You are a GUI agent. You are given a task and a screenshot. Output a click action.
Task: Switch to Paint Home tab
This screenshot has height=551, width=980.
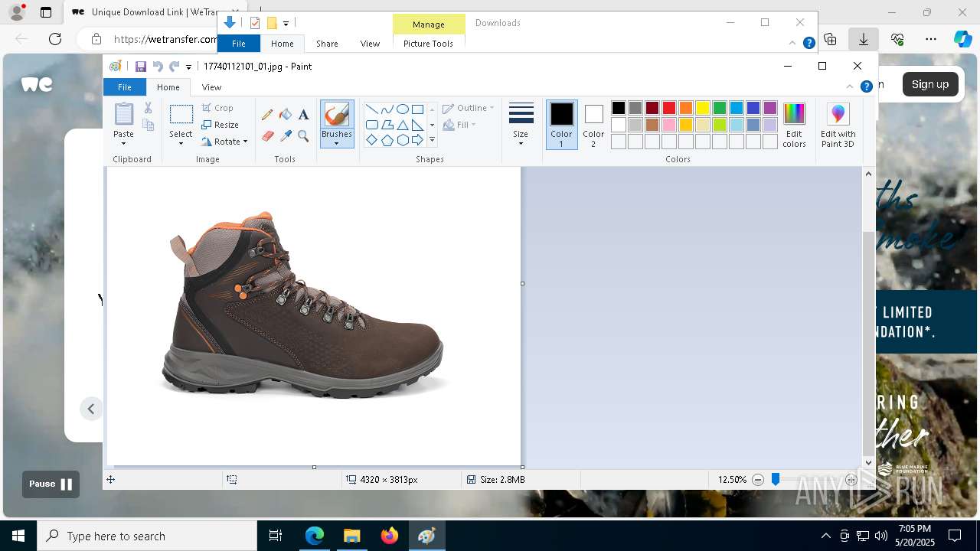pyautogui.click(x=168, y=87)
